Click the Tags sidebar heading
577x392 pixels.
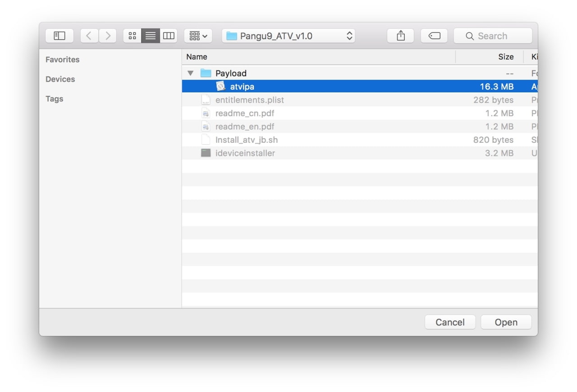(54, 99)
